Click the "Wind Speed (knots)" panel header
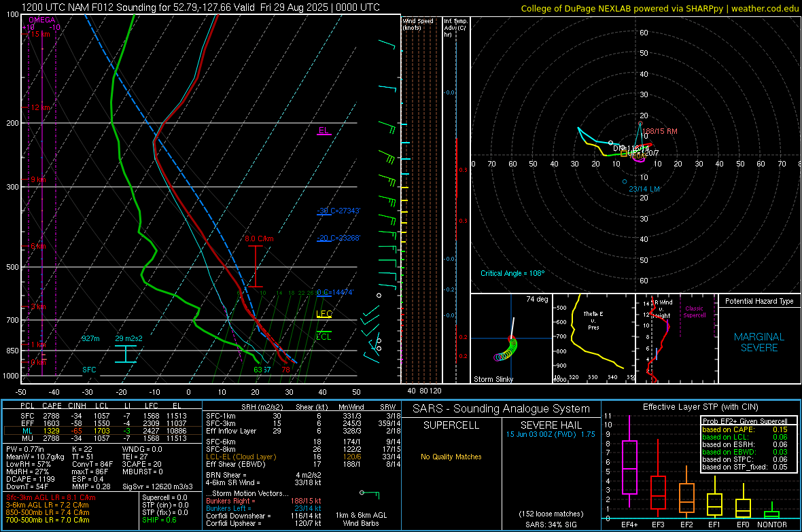Screen dimensions: 802x532 [418, 24]
